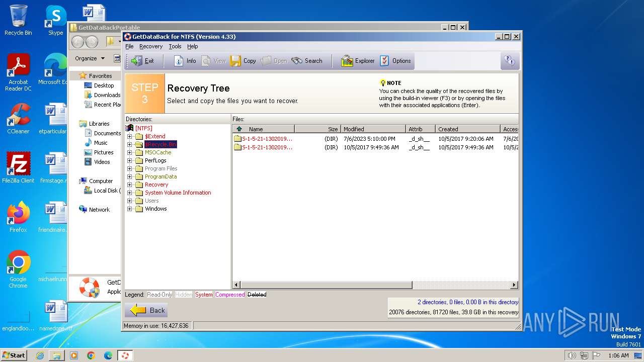Click the help question-mark icon

[x=510, y=61]
